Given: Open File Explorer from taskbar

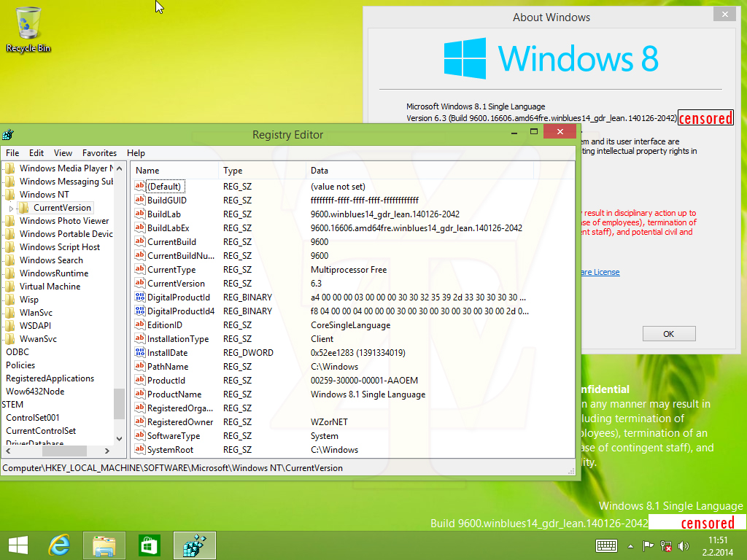Looking at the screenshot, I should 104,545.
